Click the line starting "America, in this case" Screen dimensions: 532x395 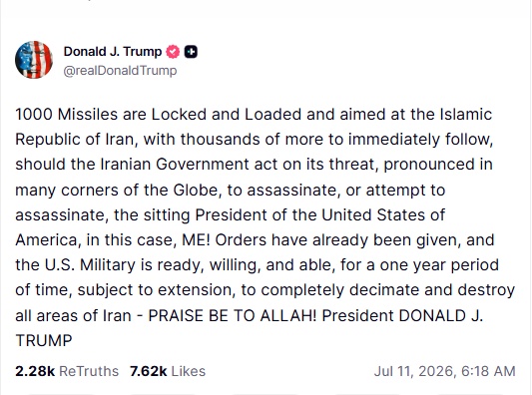[x=255, y=240]
